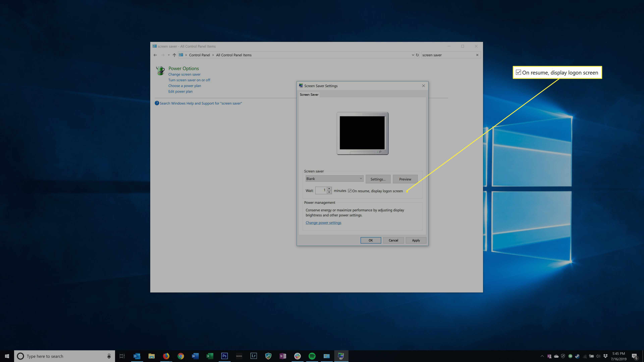
Task: Select the Screen Saver tab
Action: pos(309,94)
